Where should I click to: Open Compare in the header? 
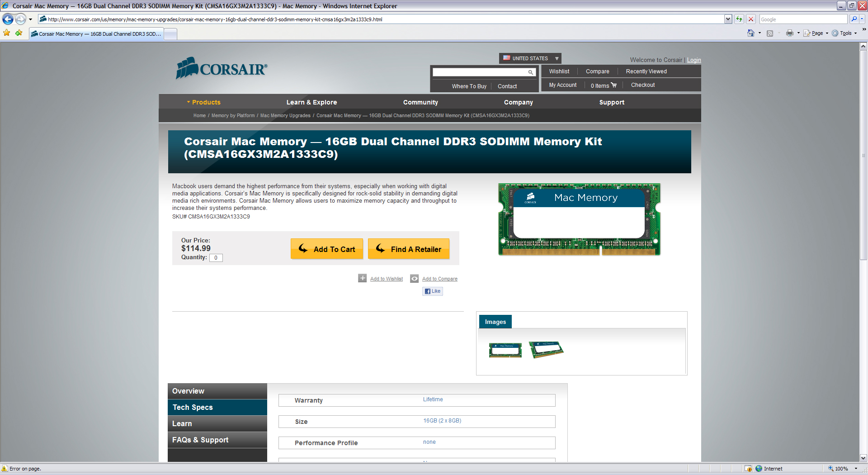pyautogui.click(x=597, y=71)
